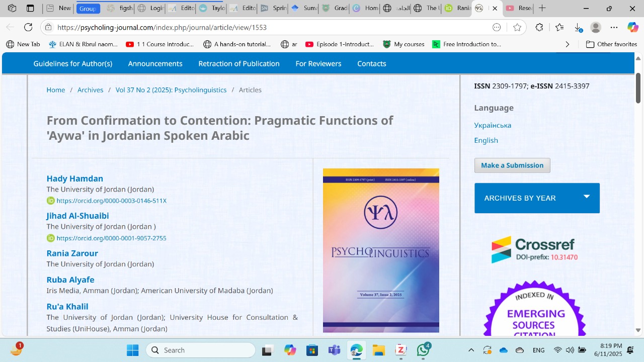Image resolution: width=644 pixels, height=362 pixels.
Task: Open downloads icon in toolbar
Action: coord(578,28)
